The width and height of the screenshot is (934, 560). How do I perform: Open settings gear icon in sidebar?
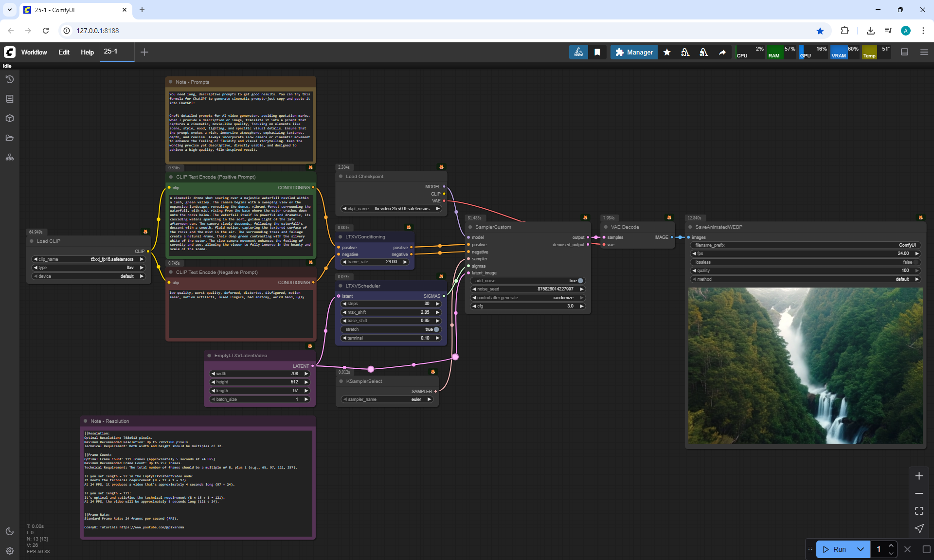click(x=9, y=551)
